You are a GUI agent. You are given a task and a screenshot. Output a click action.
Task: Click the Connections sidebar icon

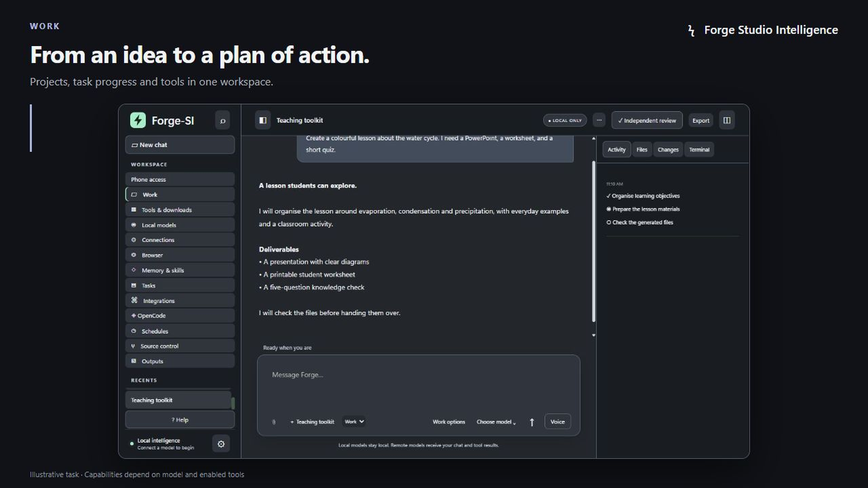click(133, 240)
